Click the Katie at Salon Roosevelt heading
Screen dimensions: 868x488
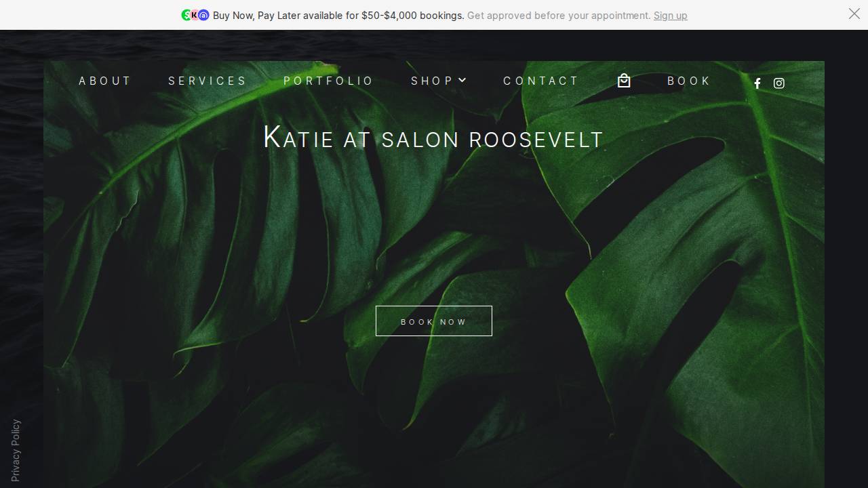[x=433, y=138]
